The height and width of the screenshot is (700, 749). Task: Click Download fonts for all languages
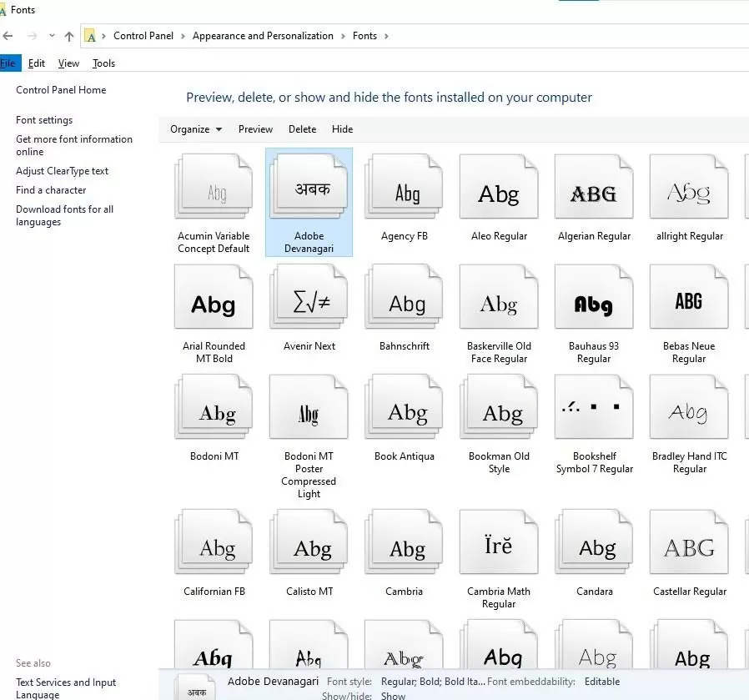64,215
